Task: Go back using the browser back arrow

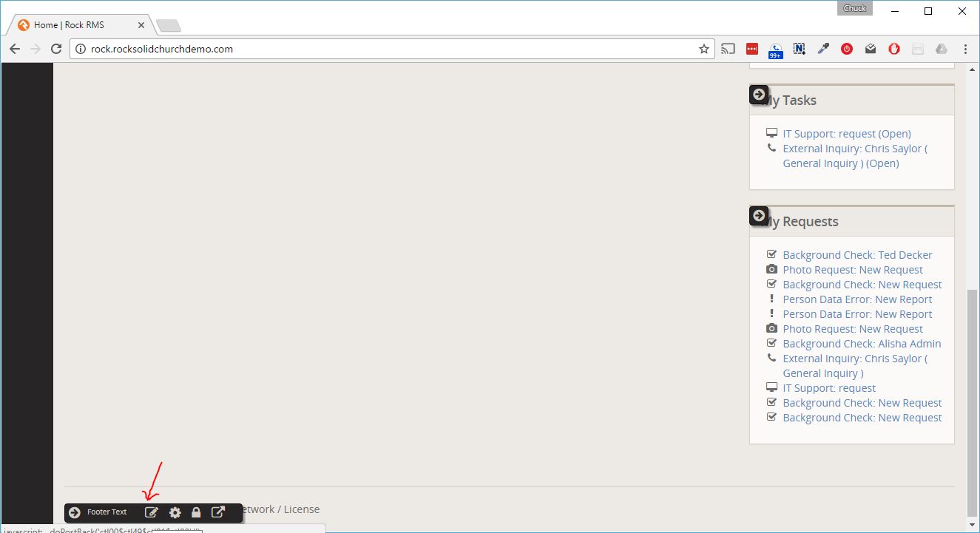Action: pyautogui.click(x=15, y=49)
